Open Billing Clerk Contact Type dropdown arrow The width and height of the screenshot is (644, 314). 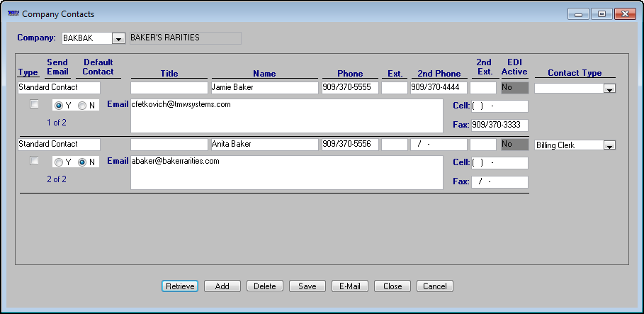609,145
